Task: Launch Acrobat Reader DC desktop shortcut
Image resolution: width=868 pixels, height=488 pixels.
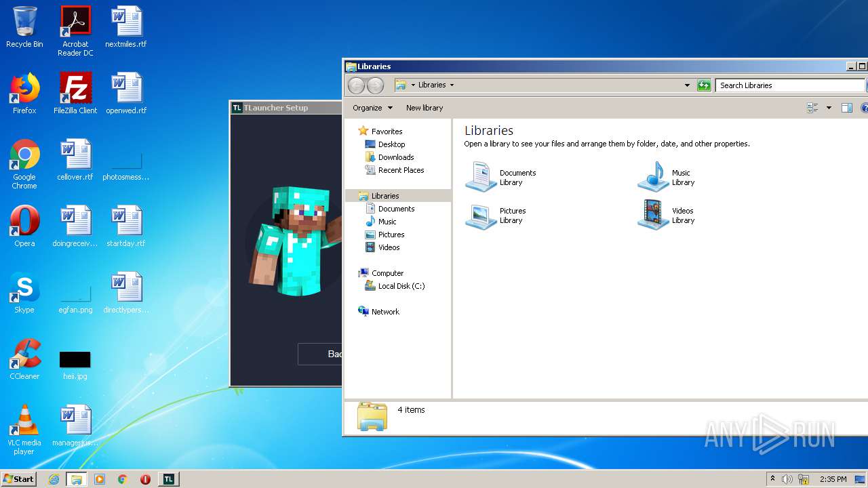Action: pos(75,31)
